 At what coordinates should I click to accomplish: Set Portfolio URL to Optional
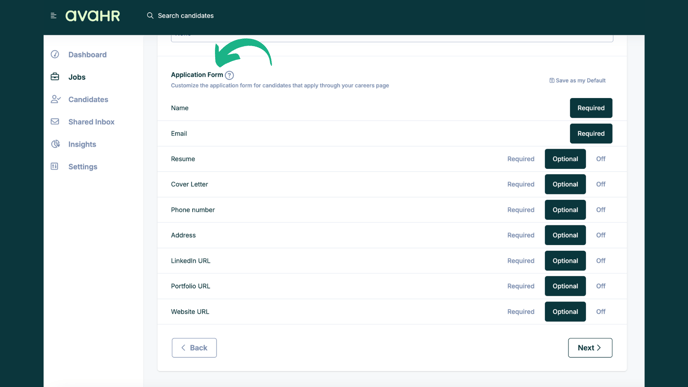pyautogui.click(x=565, y=286)
